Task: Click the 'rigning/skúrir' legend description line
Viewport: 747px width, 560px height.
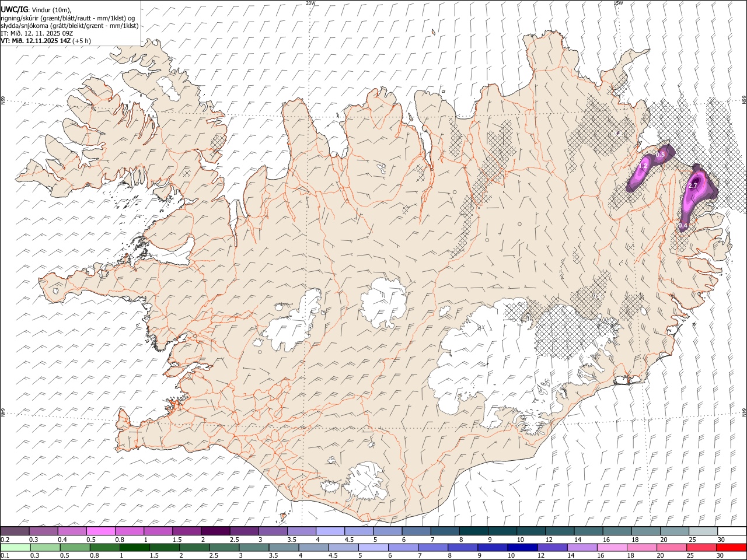Action: pyautogui.click(x=68, y=18)
